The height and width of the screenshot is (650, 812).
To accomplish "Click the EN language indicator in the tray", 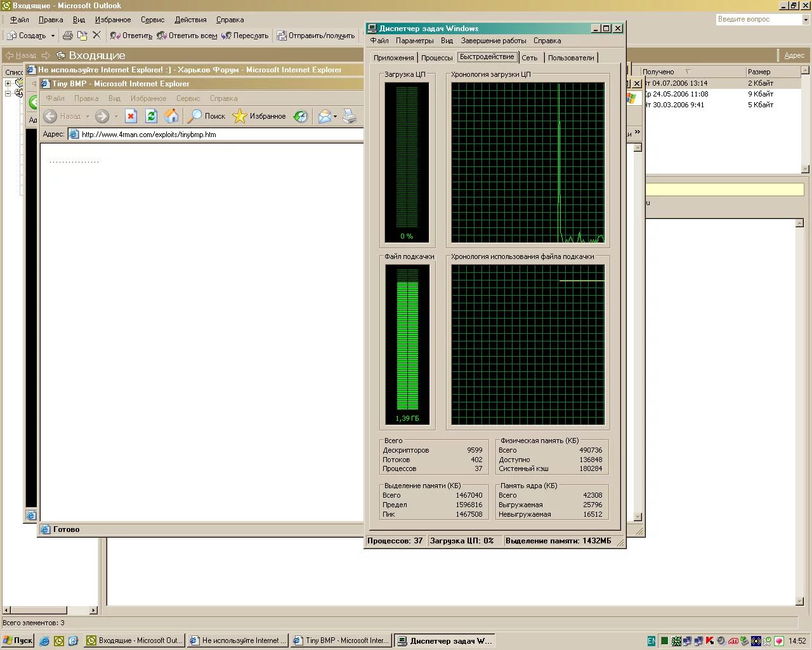I will [652, 641].
